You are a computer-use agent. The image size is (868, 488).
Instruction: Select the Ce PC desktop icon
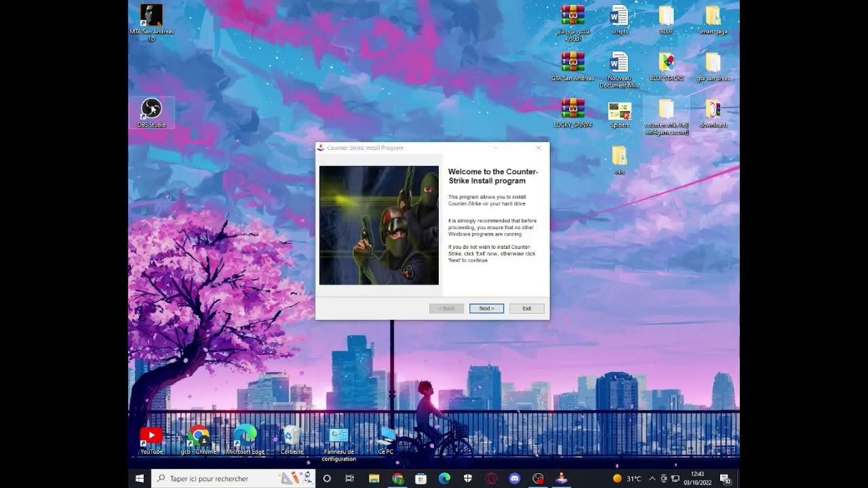[x=386, y=439]
